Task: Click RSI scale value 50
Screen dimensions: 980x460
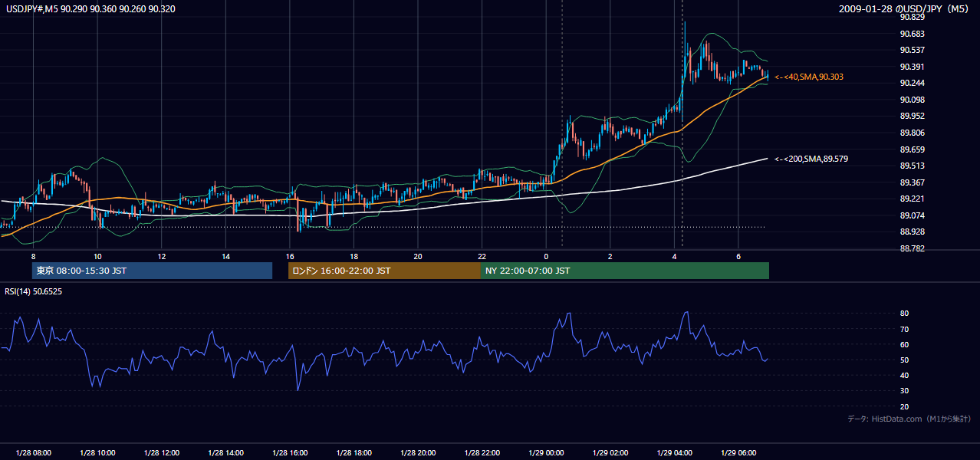Action: (905, 360)
